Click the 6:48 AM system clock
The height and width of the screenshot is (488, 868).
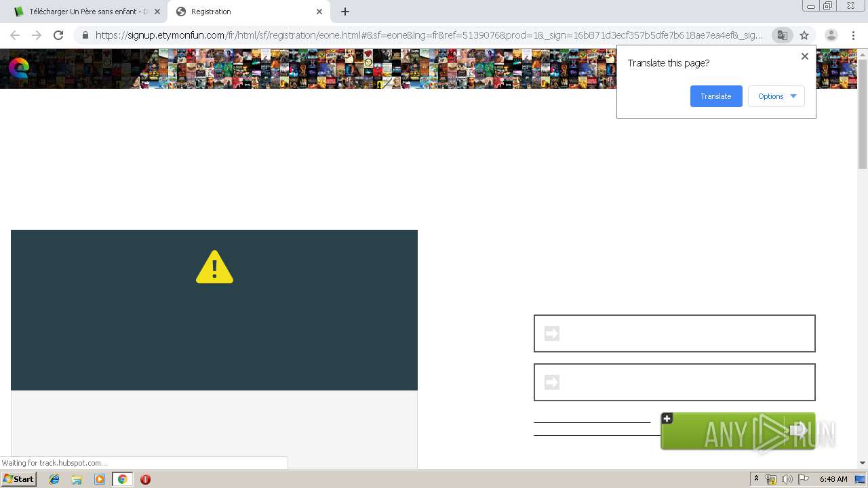833,479
